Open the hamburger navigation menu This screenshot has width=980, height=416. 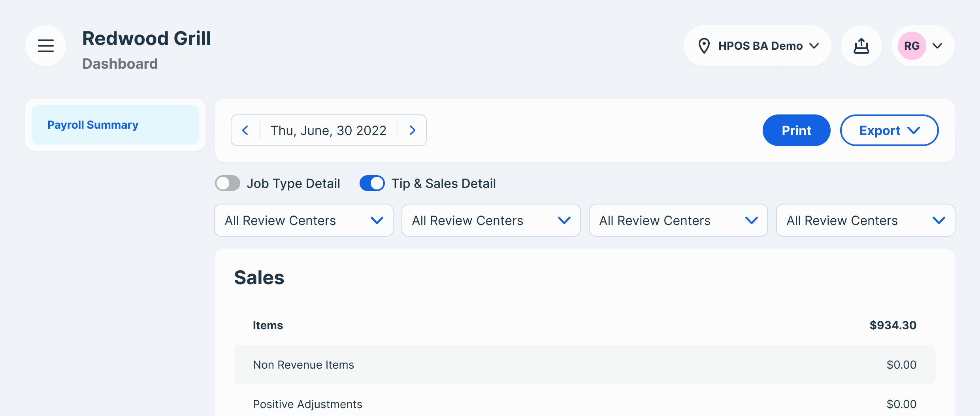pyautogui.click(x=46, y=45)
